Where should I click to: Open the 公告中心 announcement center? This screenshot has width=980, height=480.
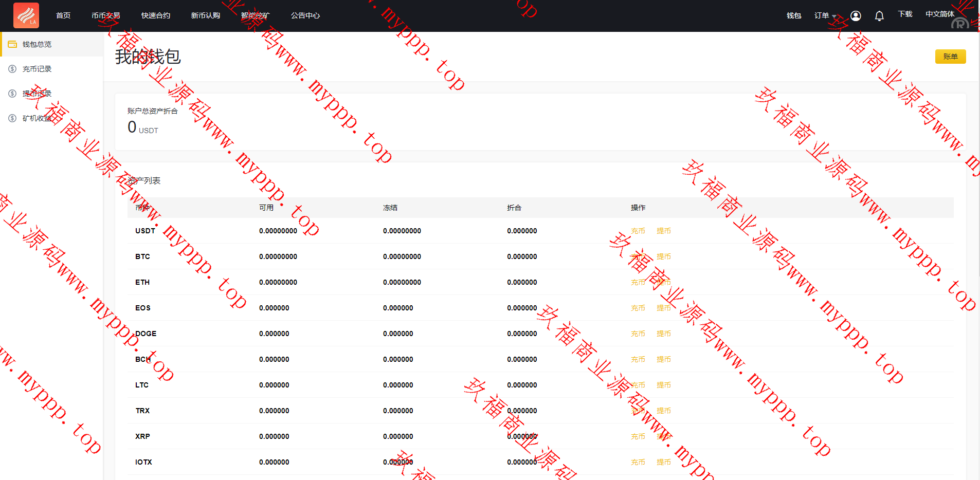[305, 16]
